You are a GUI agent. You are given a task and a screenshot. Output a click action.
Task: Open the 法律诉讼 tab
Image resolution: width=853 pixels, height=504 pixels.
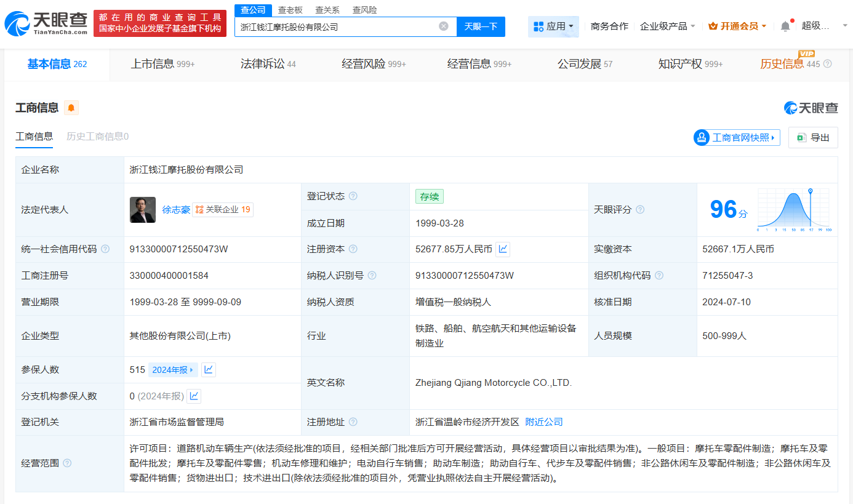click(263, 63)
